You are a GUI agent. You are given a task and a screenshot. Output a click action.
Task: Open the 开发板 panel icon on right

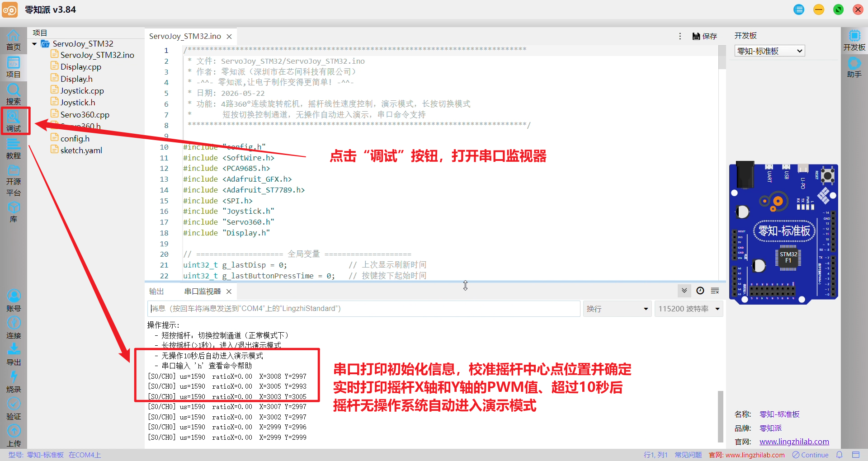854,40
